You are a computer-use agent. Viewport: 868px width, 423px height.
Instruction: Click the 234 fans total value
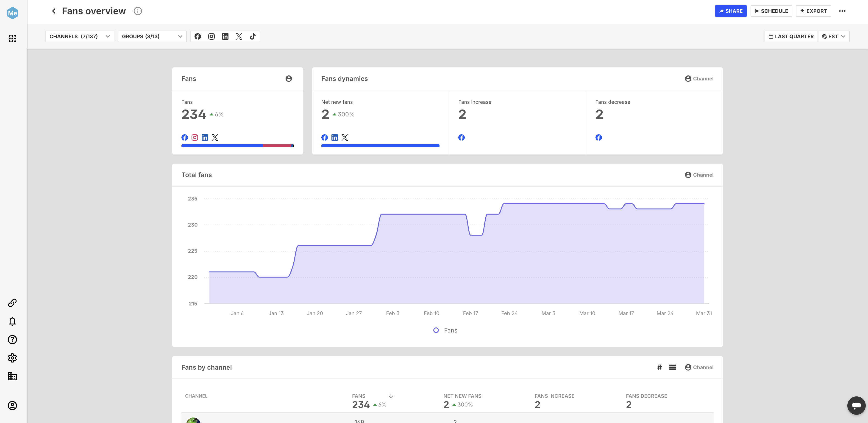pyautogui.click(x=194, y=115)
